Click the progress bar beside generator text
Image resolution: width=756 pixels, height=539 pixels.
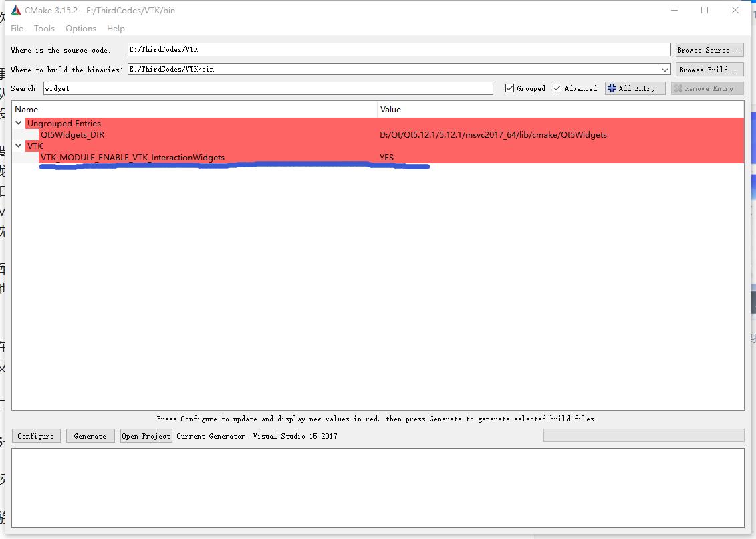(644, 435)
